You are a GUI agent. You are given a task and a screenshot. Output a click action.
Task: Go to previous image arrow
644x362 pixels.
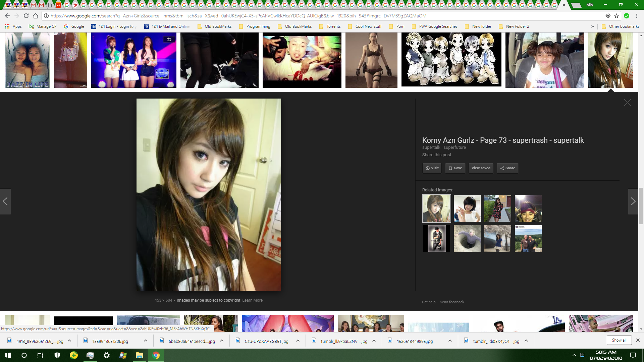pos(5,201)
